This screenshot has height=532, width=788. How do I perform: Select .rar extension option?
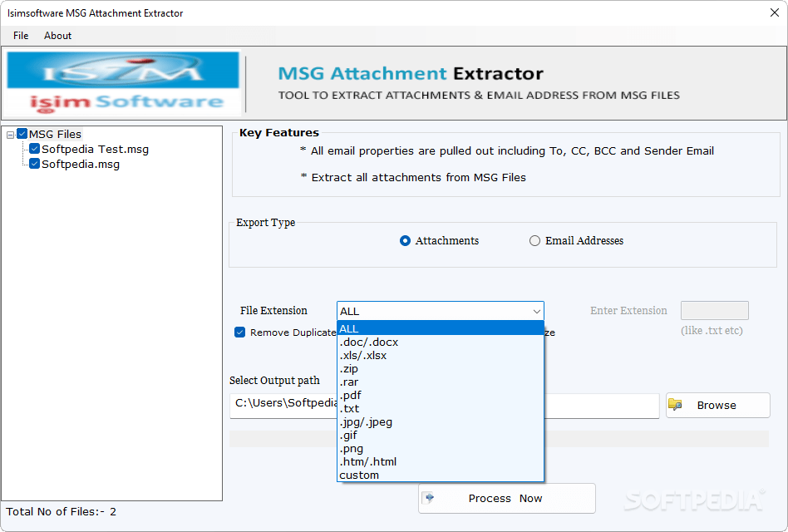(441, 382)
